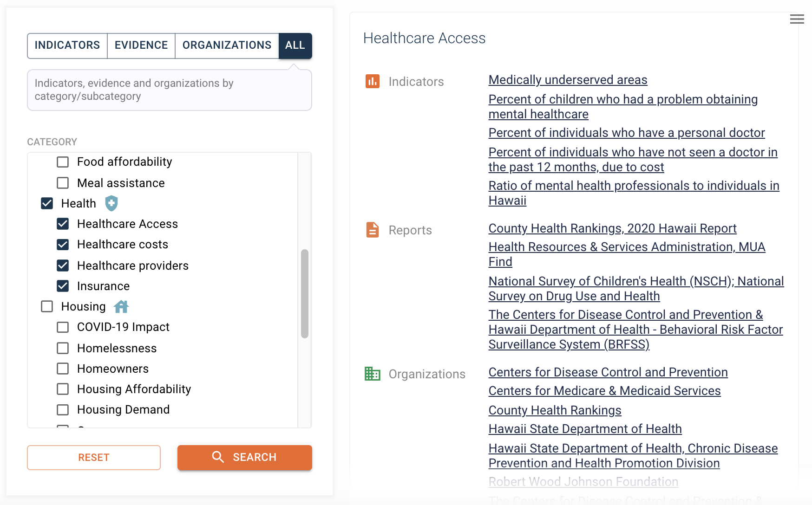Switch to the Organizations tab

pyautogui.click(x=227, y=45)
